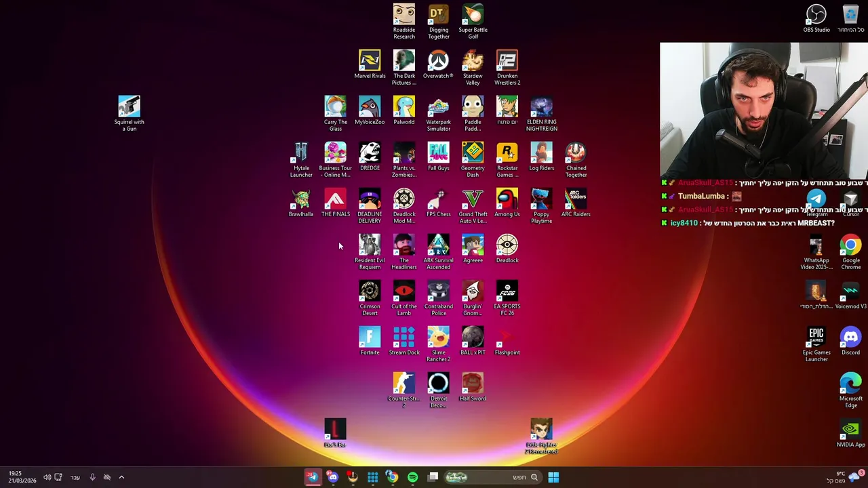Open Rockstar Games launcher icon

point(507,160)
